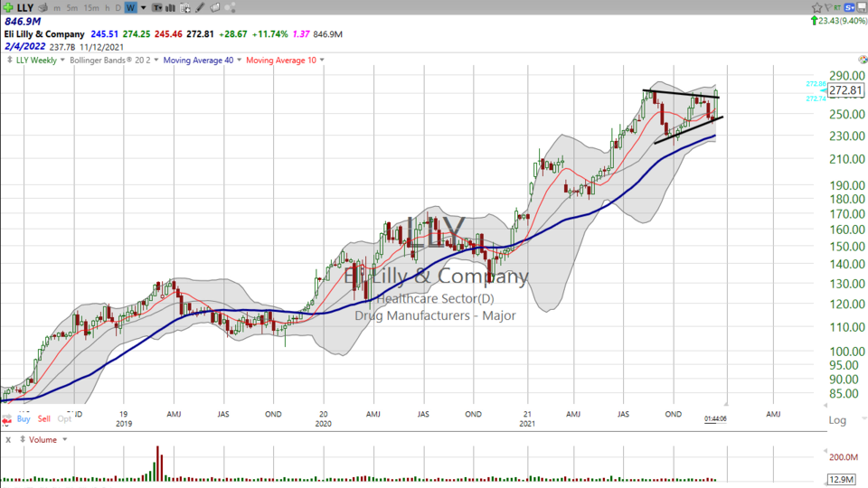The image size is (868, 488).
Task: Select the 'W' weekly timeframe
Action: pos(130,8)
